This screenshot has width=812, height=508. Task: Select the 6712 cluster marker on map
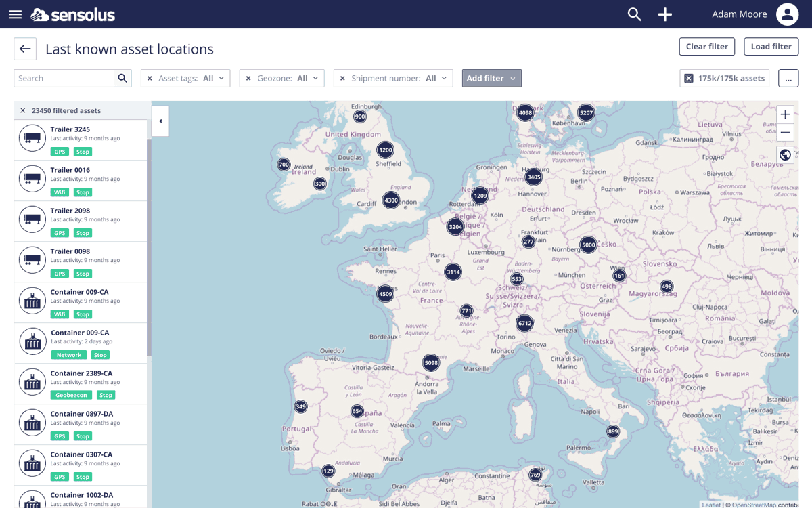(524, 324)
